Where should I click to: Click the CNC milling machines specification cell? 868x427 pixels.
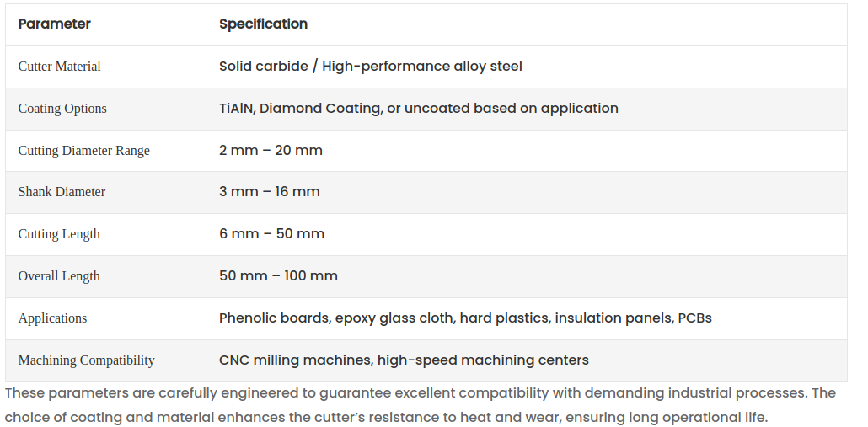[x=404, y=360]
